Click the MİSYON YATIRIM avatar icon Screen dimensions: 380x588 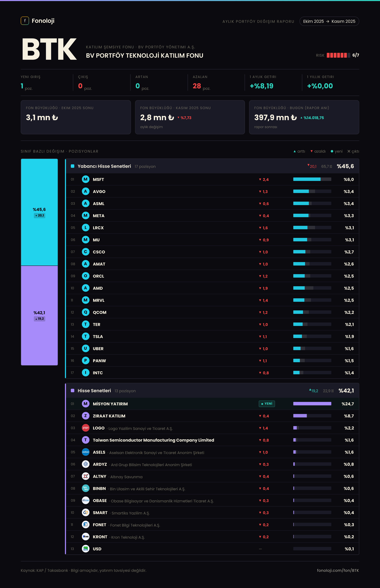click(x=86, y=404)
